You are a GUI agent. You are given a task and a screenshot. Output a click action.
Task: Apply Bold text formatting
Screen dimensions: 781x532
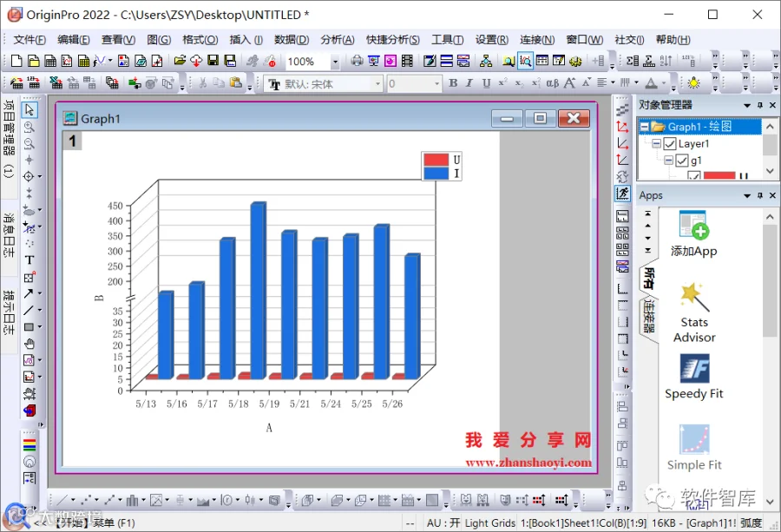tap(453, 83)
